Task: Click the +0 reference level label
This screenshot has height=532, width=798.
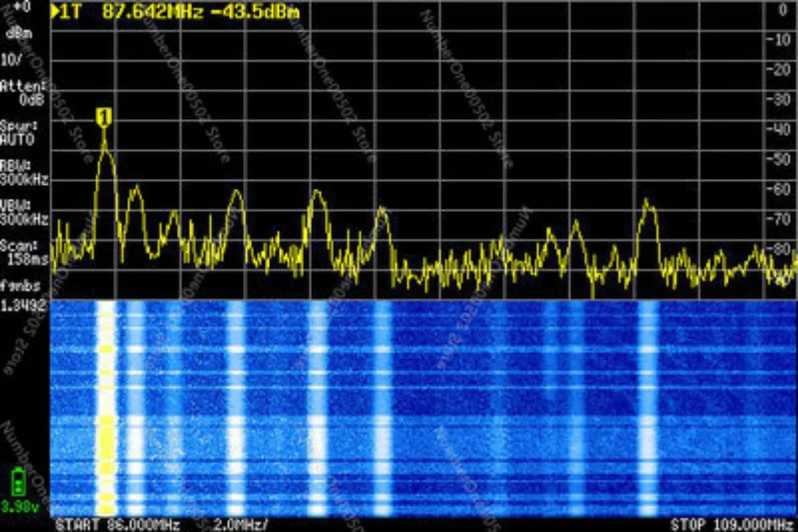Action: [x=22, y=6]
